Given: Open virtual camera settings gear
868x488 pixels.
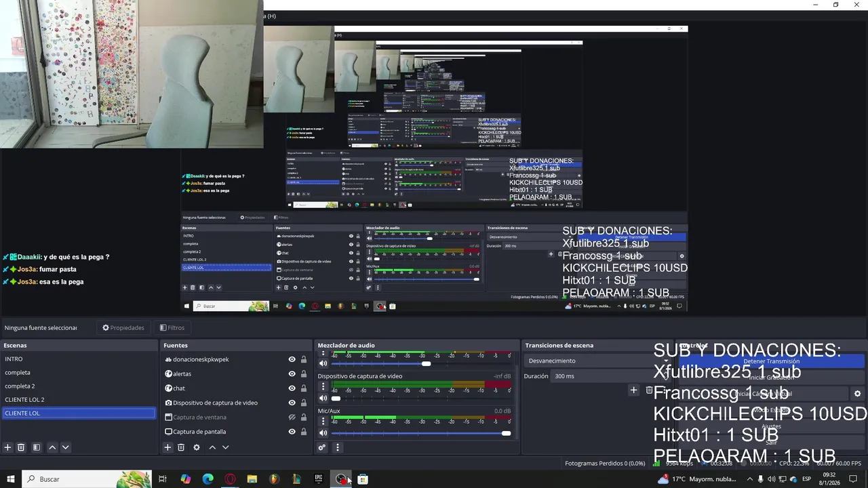Looking at the screenshot, I should pyautogui.click(x=857, y=394).
